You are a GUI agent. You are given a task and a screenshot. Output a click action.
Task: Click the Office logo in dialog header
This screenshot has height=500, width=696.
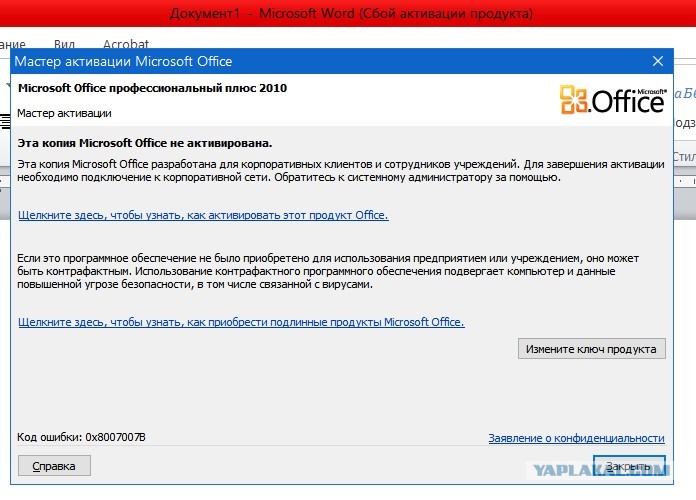[613, 99]
